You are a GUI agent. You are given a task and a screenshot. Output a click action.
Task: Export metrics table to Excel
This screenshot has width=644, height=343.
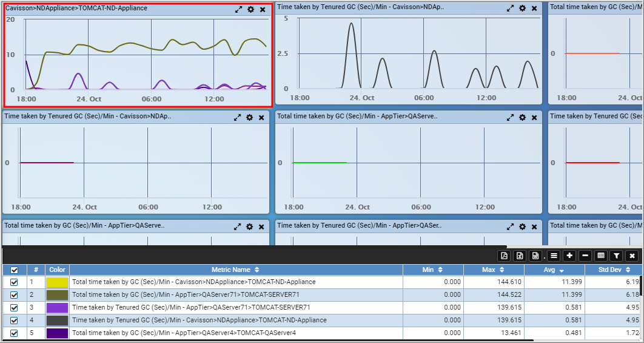520,256
